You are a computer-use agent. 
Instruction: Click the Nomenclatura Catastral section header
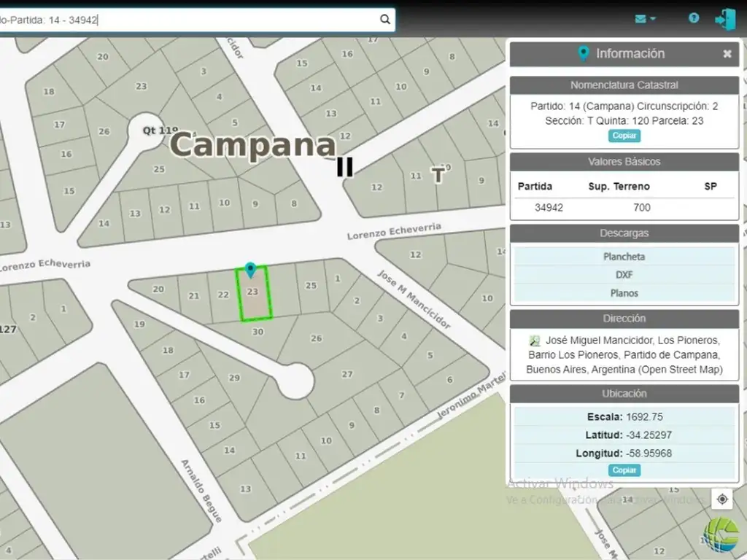pyautogui.click(x=624, y=85)
